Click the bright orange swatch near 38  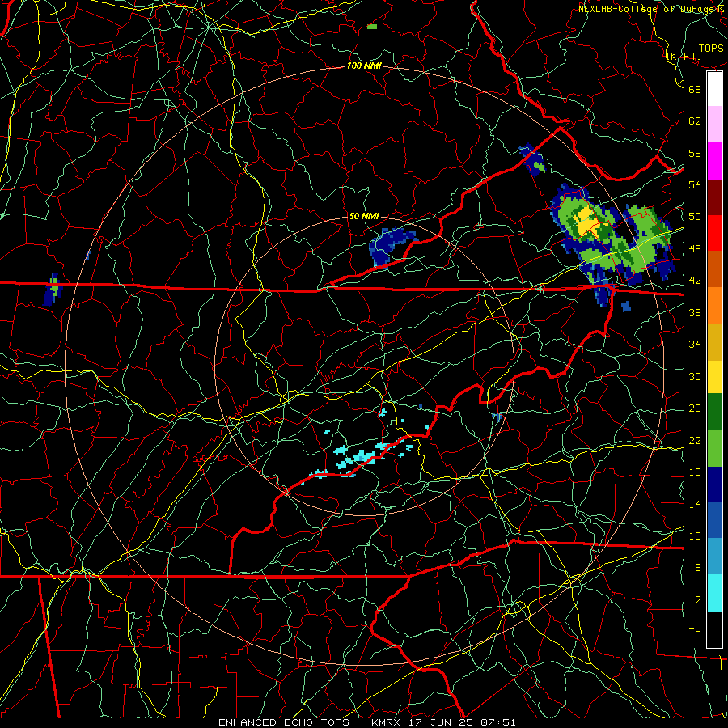(x=714, y=306)
